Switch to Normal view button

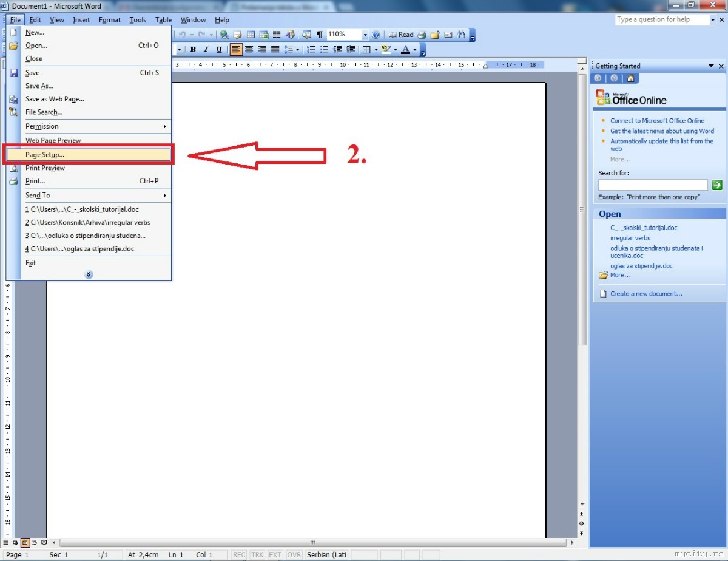click(6, 542)
